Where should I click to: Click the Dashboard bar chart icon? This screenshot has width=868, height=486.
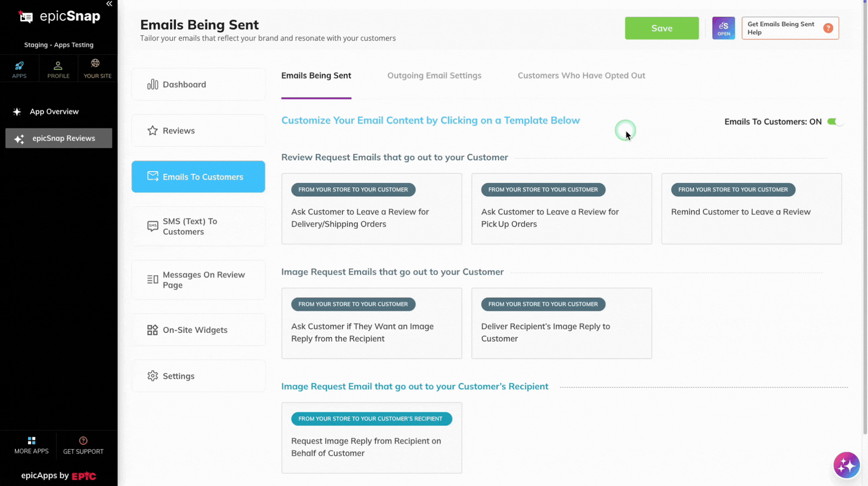point(152,85)
